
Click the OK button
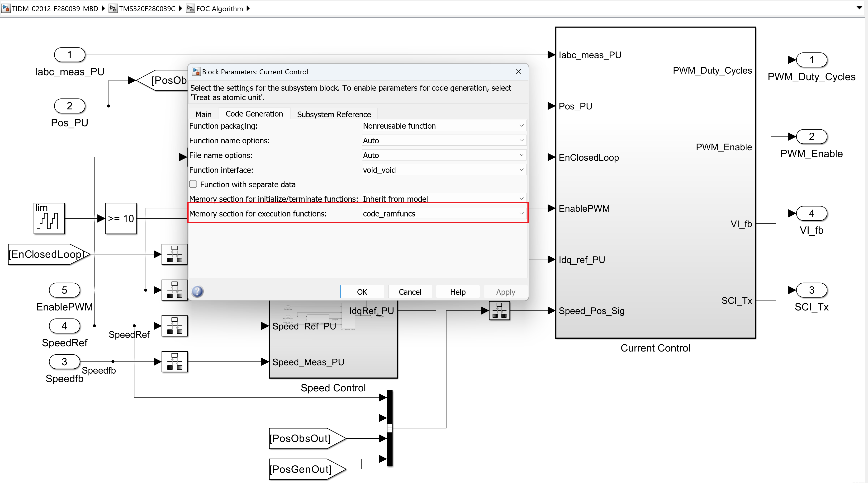[362, 292]
